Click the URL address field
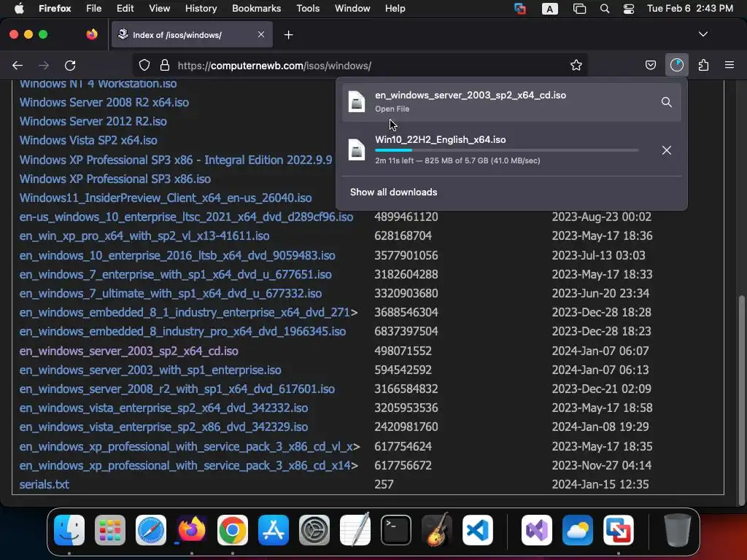Image resolution: width=747 pixels, height=560 pixels. [x=360, y=65]
